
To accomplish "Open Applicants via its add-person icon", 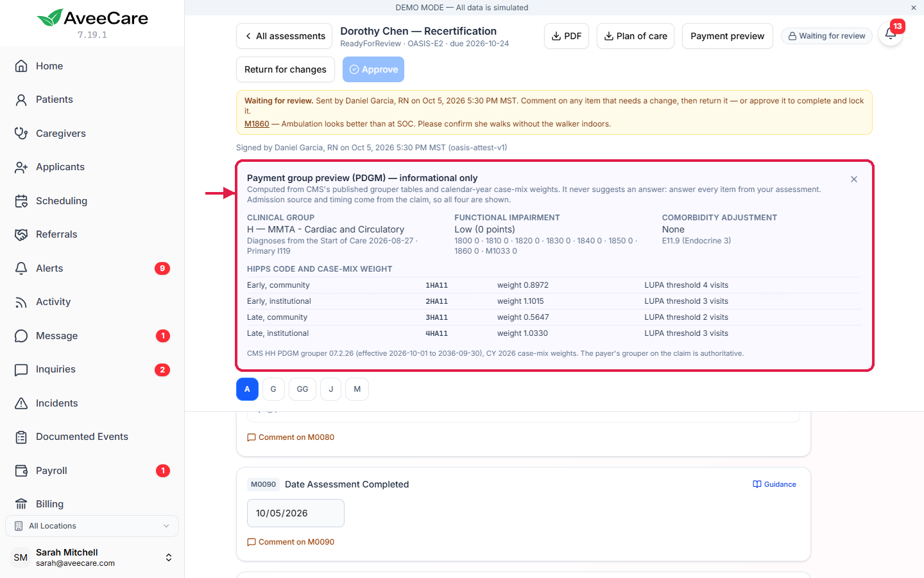I will point(21,167).
